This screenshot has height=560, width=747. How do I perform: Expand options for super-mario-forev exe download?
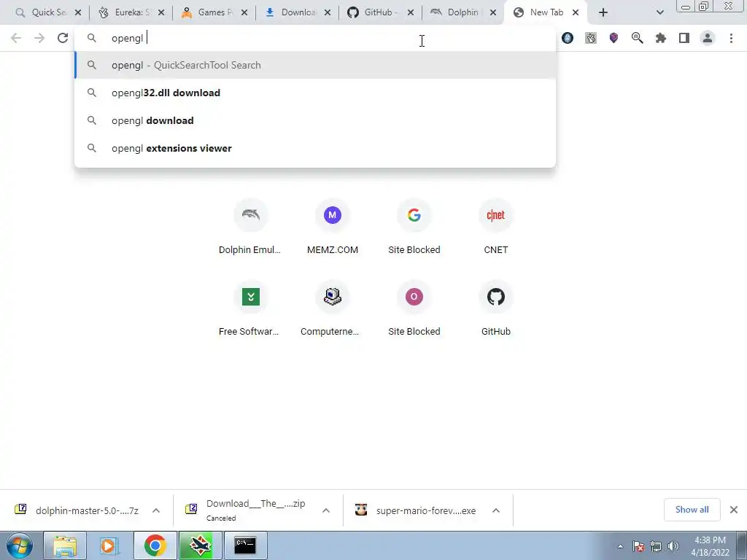496,510
